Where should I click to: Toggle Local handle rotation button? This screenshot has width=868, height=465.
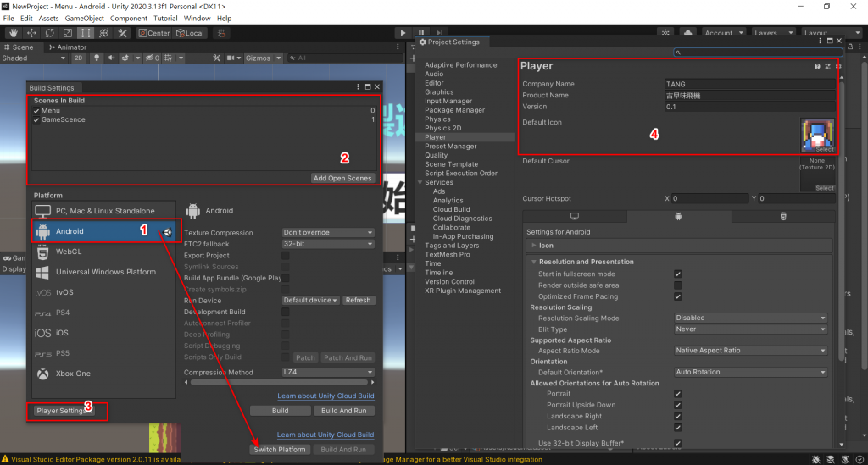[190, 33]
